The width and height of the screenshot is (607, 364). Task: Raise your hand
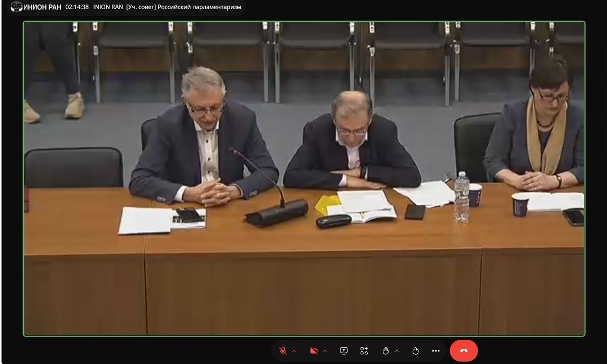click(386, 351)
